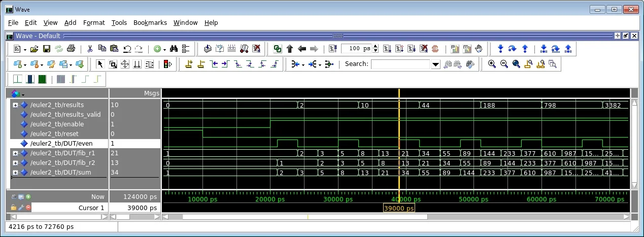644x237 pixels.
Task: Open the Search field dropdown arrow
Action: 435,64
